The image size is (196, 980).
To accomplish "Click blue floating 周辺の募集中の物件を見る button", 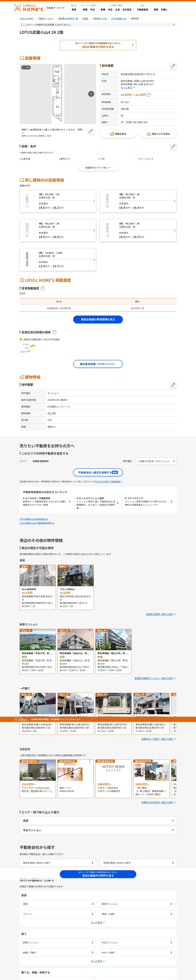I will click(x=98, y=874).
